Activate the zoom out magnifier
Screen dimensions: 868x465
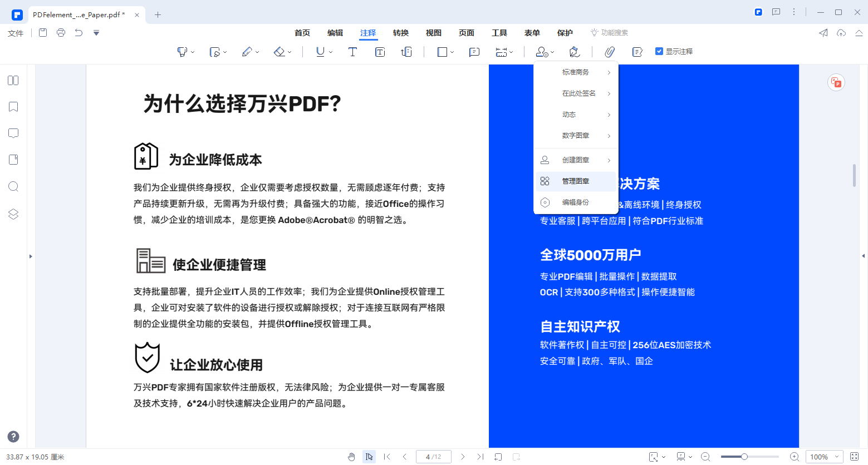705,456
